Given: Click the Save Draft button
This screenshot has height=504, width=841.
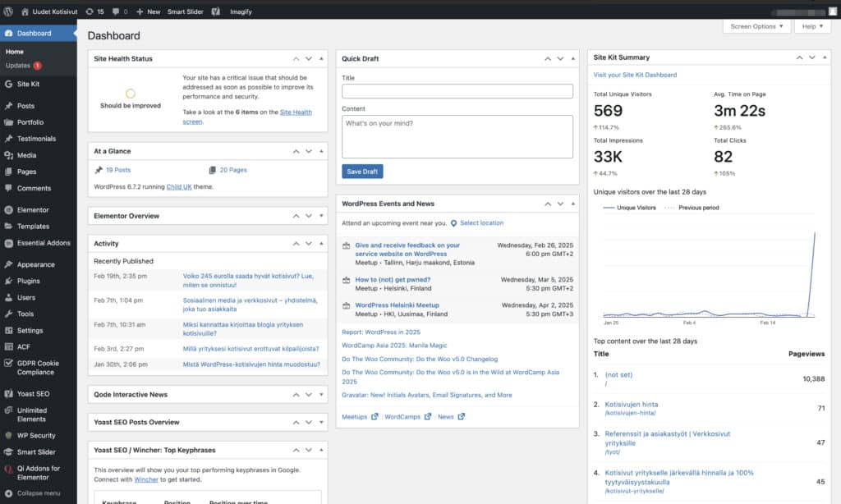Looking at the screenshot, I should [x=362, y=172].
